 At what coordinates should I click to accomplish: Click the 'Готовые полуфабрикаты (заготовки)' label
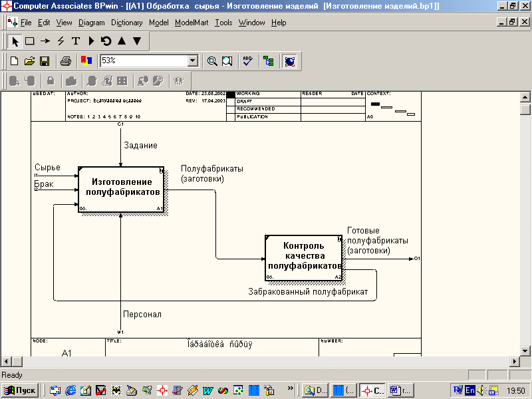(x=377, y=241)
